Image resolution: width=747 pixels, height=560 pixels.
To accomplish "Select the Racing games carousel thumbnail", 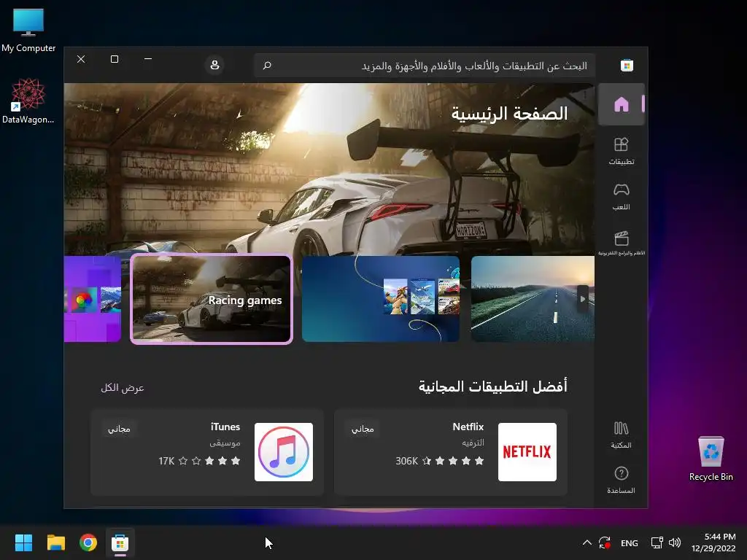I will (211, 299).
